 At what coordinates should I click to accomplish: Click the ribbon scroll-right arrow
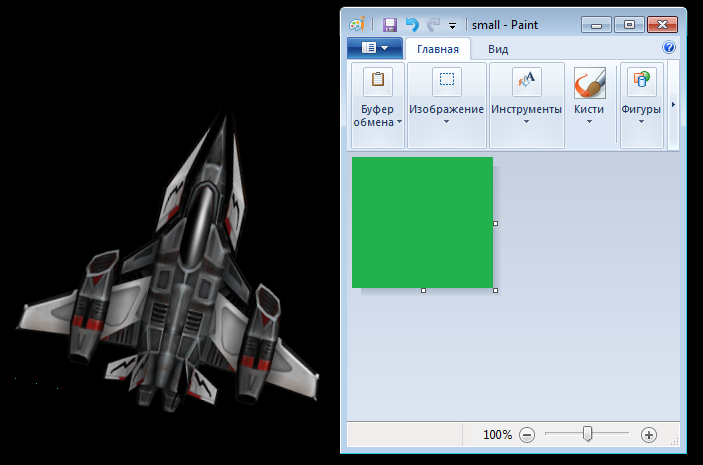(673, 104)
